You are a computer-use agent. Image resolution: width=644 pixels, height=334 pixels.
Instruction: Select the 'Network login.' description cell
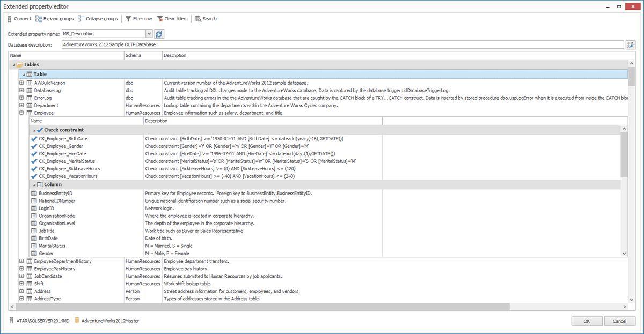pyautogui.click(x=263, y=209)
